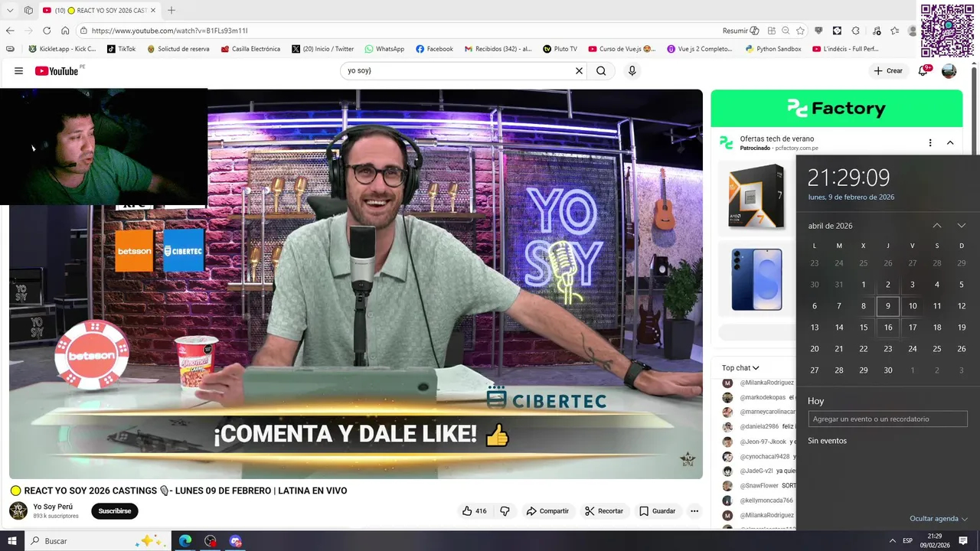Open the Kicklet.app bookmark
Viewport: 980px width, 551px height.
point(62,48)
